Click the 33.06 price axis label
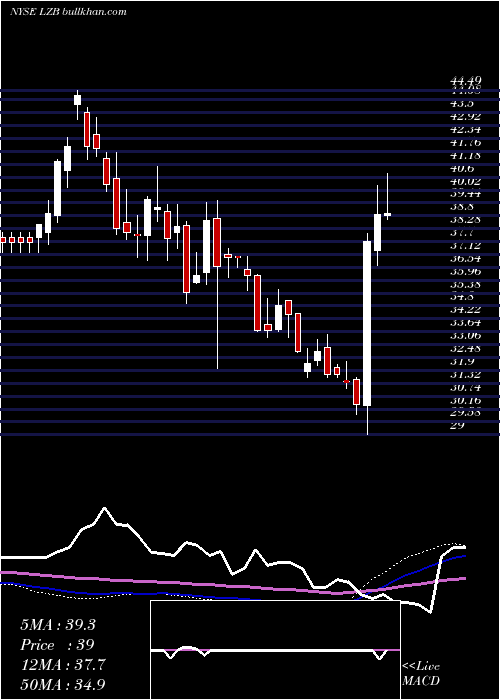Viewport: 500px width, 700px height. [466, 336]
